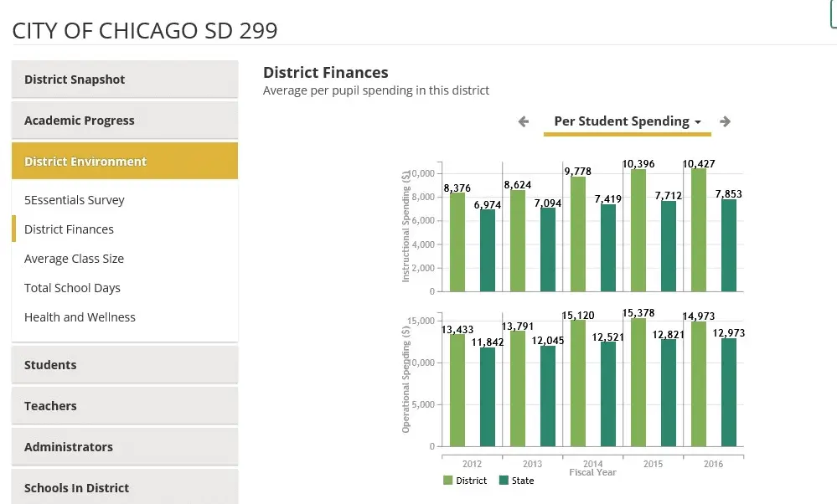
Task: Click the 2012 state operational spending bar
Action: (488, 397)
